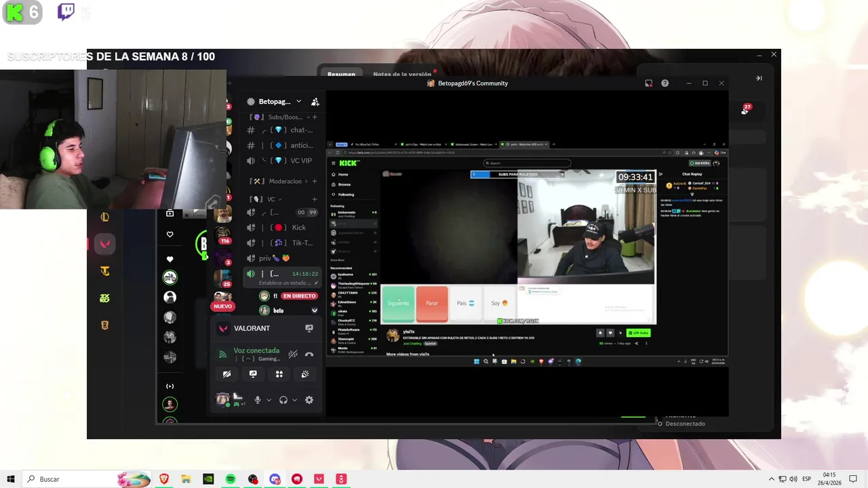This screenshot has width=868, height=488.
Task: Join the VC VIP voice channel
Action: (x=281, y=161)
